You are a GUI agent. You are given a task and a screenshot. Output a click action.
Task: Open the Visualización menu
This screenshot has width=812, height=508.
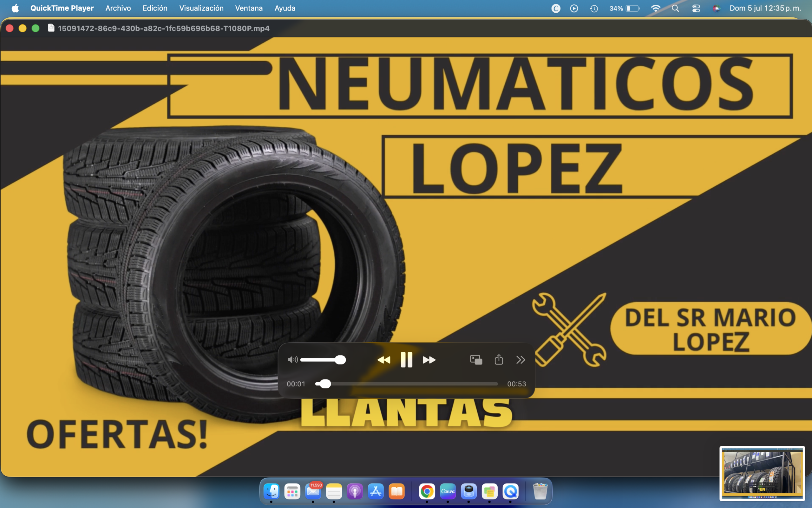(201, 8)
